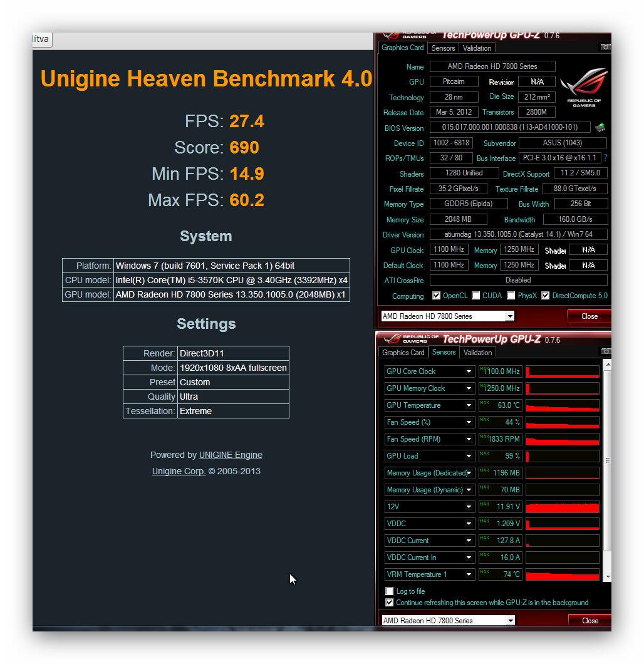Click the GPU Core Clock history graph
This screenshot has width=644, height=664.
point(563,371)
